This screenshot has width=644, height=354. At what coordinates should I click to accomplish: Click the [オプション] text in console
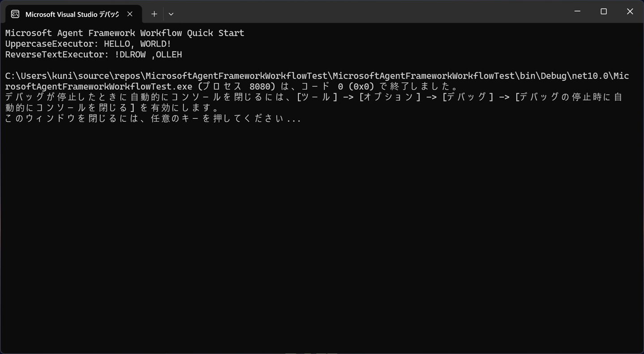click(x=390, y=98)
